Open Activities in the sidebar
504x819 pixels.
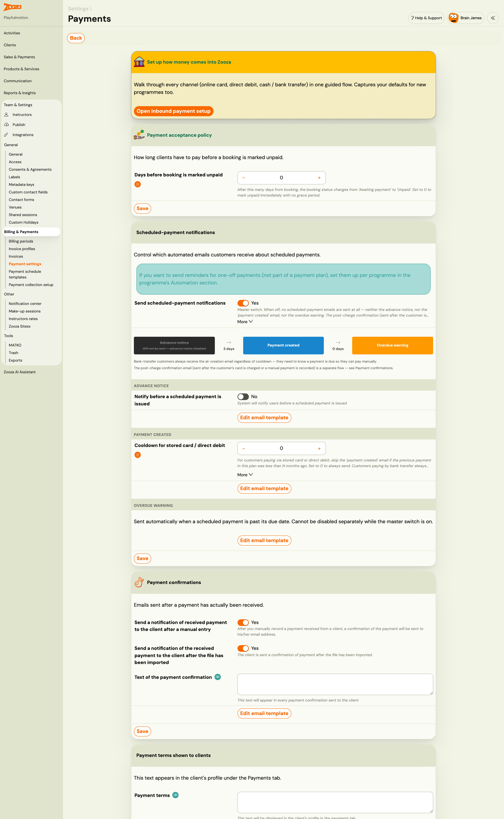[12, 33]
